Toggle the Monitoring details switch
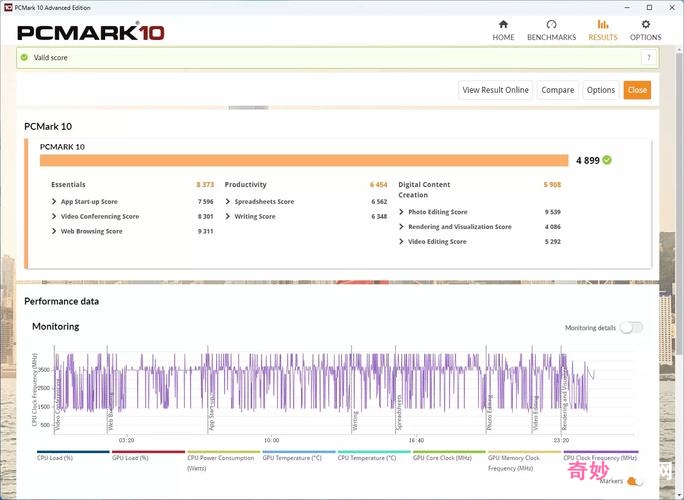Viewport: 684px width, 500px height. coord(631,328)
